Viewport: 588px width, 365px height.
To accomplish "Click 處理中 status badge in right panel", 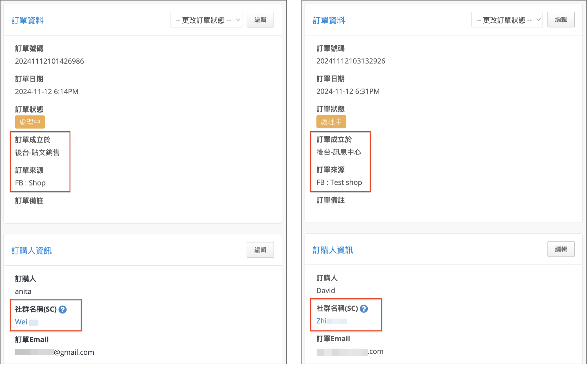I will point(331,121).
